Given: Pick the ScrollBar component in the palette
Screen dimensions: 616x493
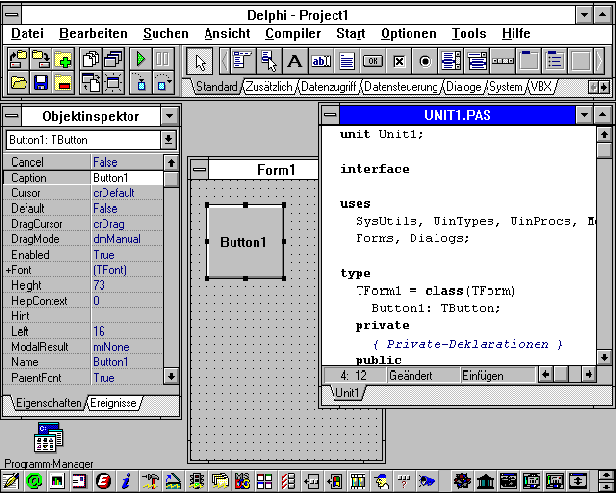Looking at the screenshot, I should pyautogui.click(x=503, y=61).
